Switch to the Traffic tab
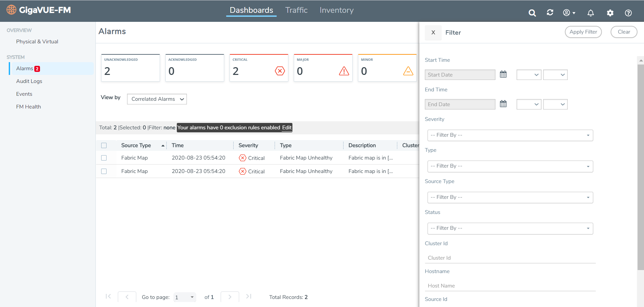This screenshot has width=644, height=307. [x=296, y=10]
